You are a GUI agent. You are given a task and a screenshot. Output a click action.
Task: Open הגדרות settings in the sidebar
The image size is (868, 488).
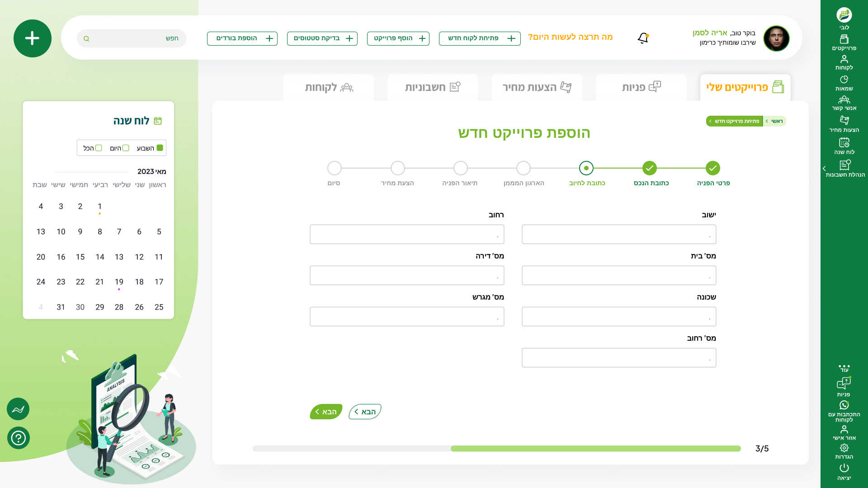pyautogui.click(x=844, y=451)
